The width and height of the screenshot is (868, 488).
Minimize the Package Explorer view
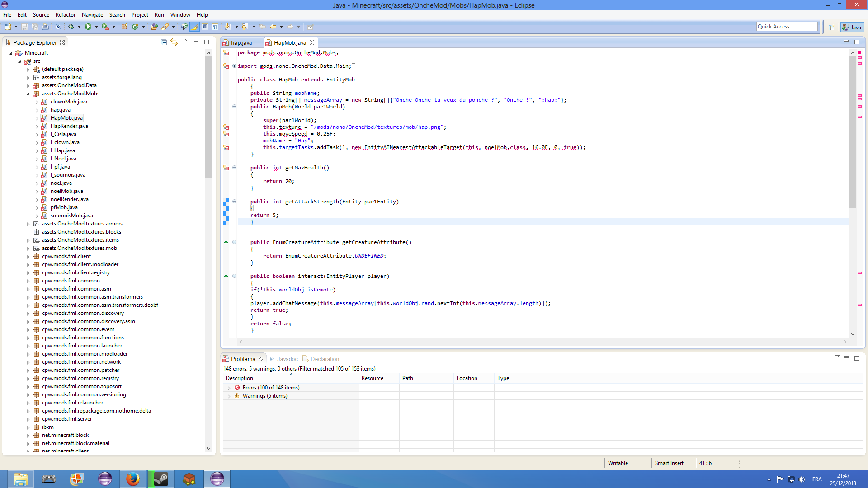coord(196,41)
